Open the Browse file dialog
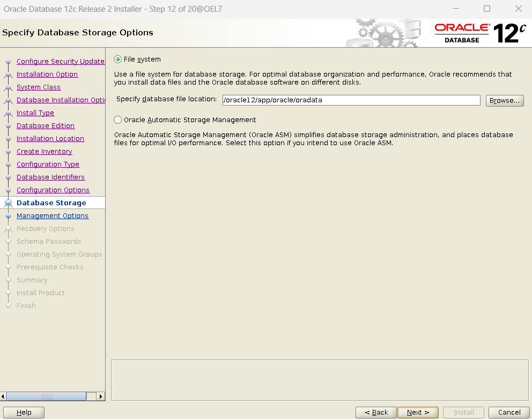This screenshot has height=419, width=532. click(505, 100)
